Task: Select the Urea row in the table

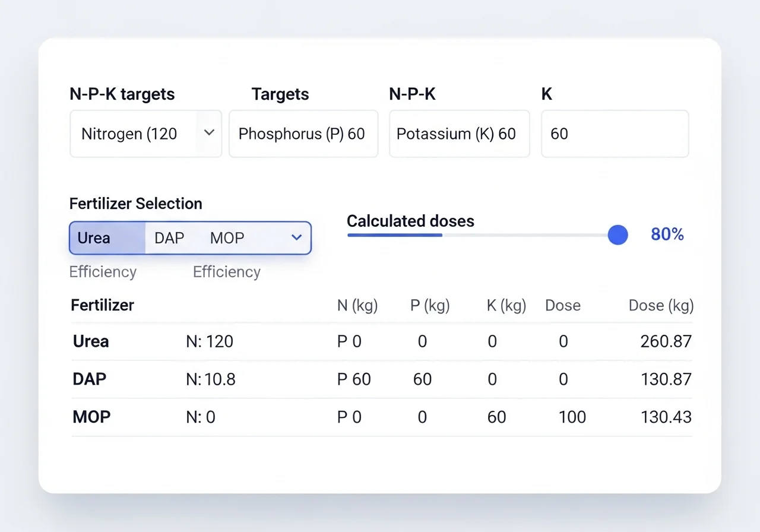Action: click(x=91, y=341)
